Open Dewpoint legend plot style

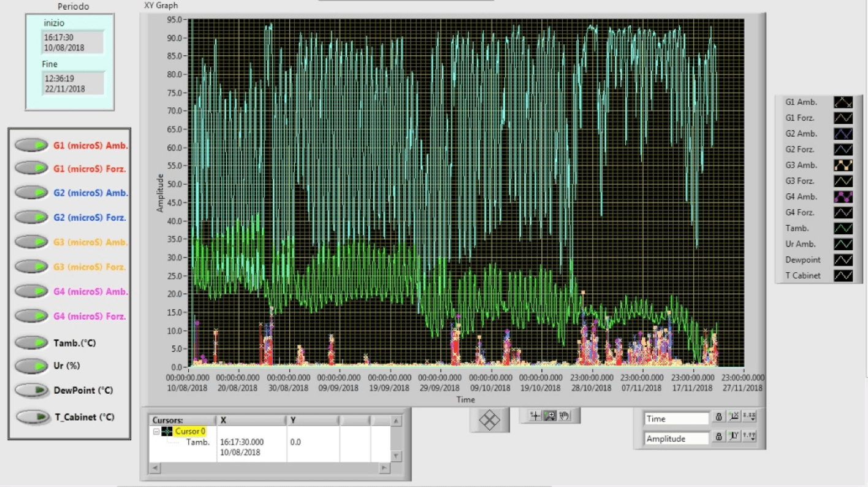coord(843,260)
